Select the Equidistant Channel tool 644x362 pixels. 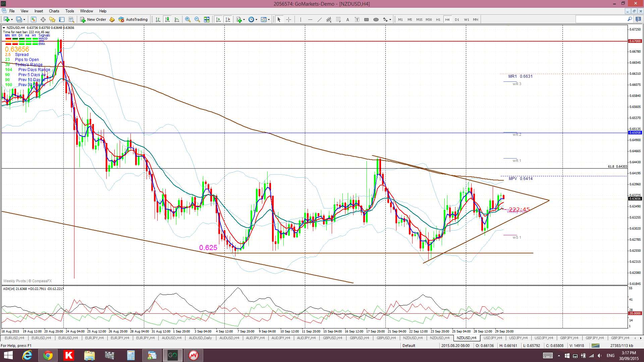[329, 19]
